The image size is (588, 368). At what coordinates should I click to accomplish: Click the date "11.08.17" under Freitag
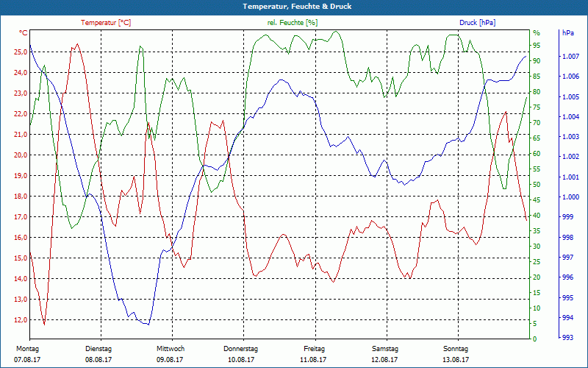(x=313, y=360)
